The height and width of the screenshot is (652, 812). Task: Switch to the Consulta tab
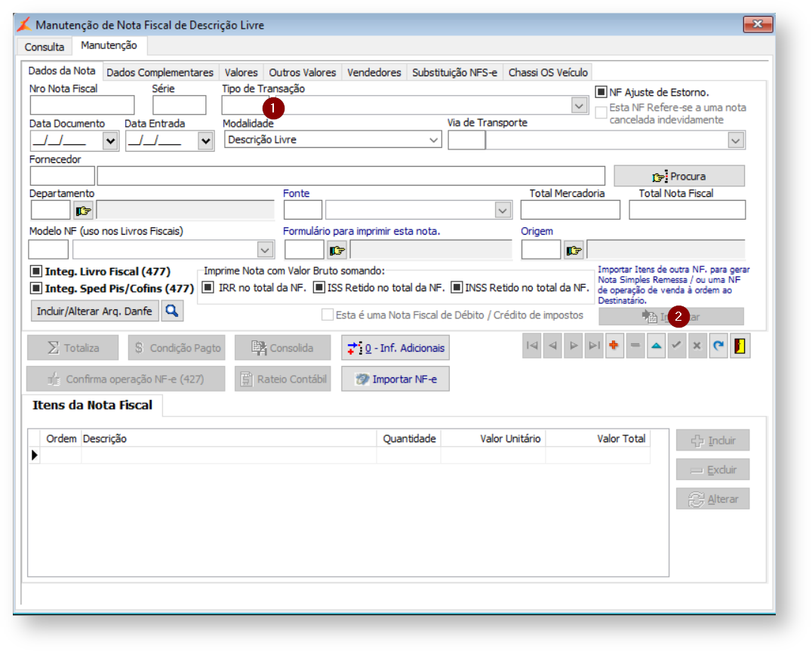[44, 47]
